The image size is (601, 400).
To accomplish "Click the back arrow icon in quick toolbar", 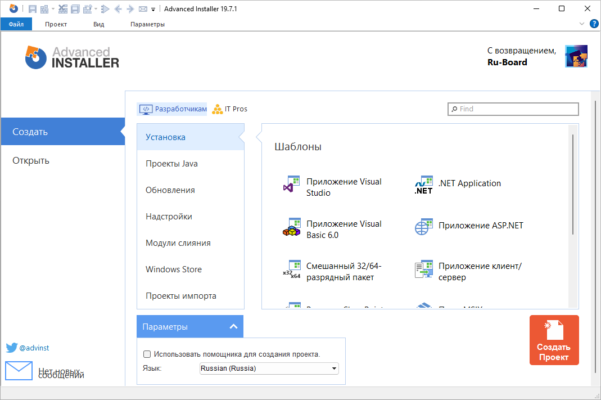I will 118,9.
